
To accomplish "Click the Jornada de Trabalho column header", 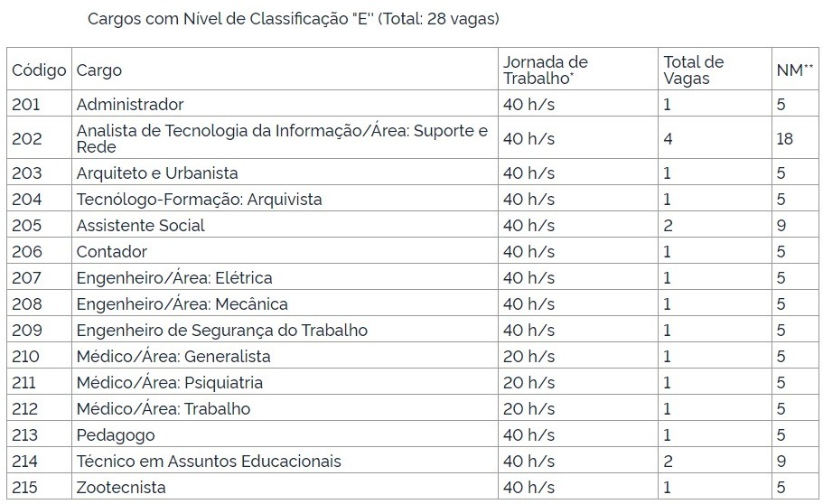I will (545, 70).
